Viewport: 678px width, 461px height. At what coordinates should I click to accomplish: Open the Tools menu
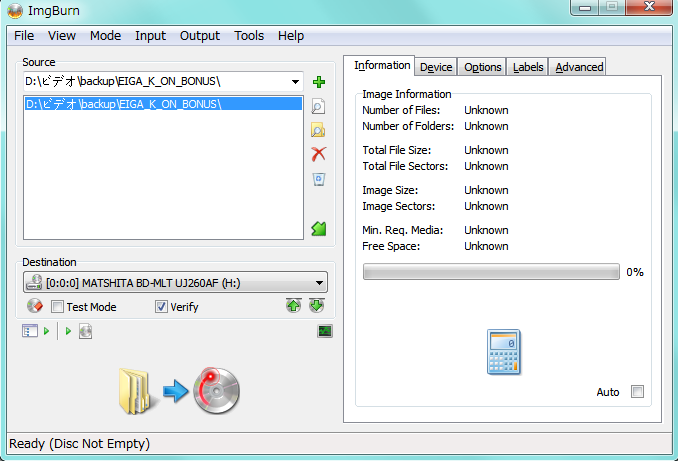(x=249, y=35)
